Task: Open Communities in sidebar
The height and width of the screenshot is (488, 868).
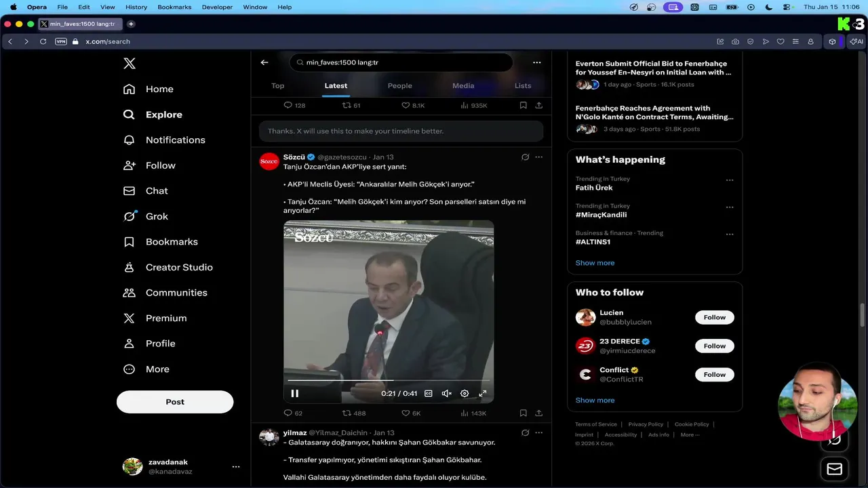Action: [165, 293]
